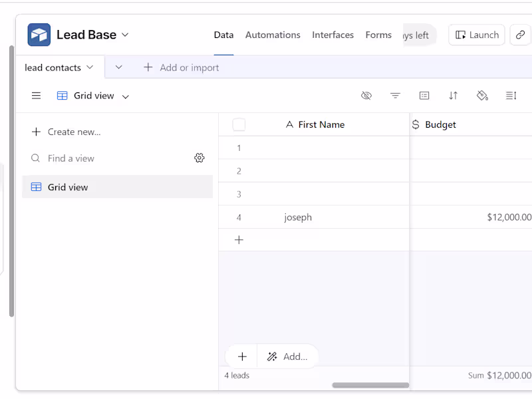Select row 1's record checkbox
Screen dimensions: 532x399
(239, 148)
